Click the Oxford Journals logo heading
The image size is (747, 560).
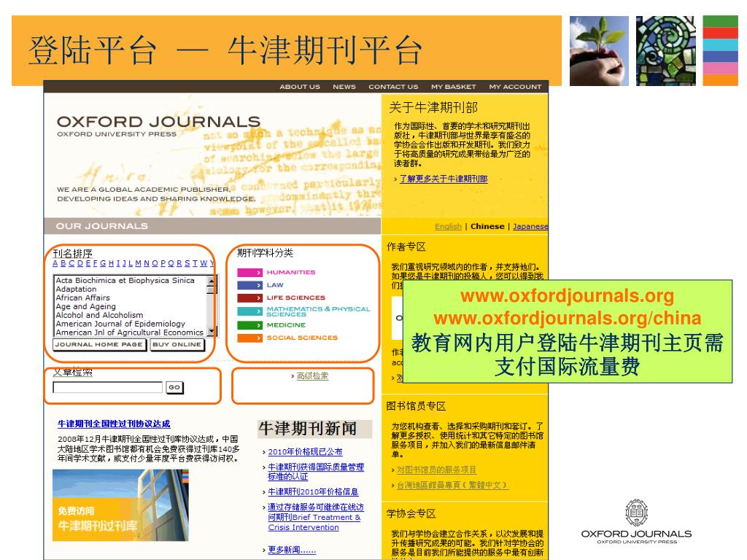click(158, 122)
